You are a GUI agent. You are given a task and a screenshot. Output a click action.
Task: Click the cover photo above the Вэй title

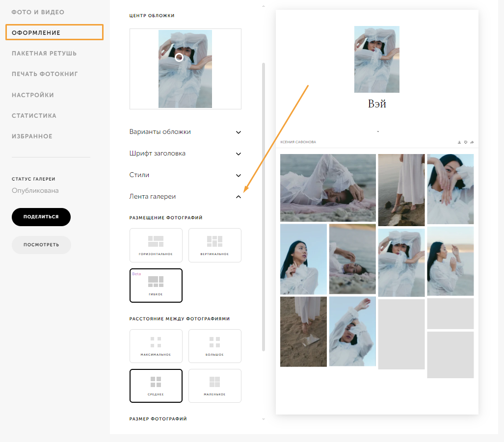coord(377,59)
